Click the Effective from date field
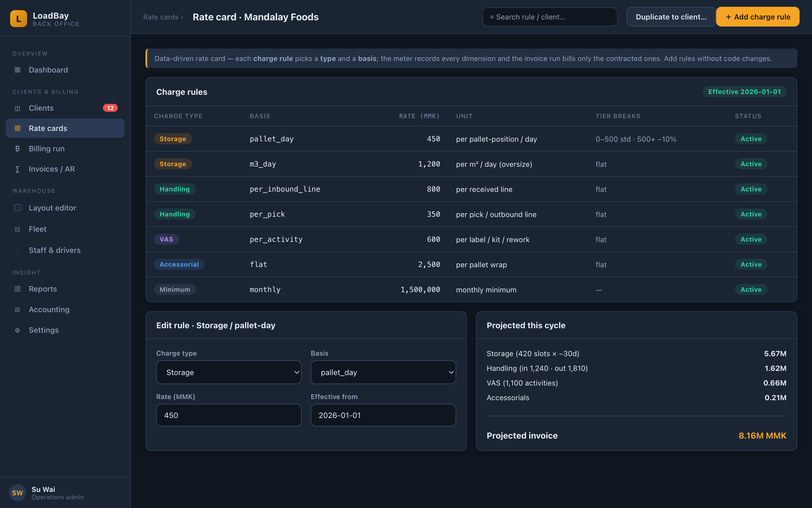Viewport: 812px width, 508px height. click(383, 415)
